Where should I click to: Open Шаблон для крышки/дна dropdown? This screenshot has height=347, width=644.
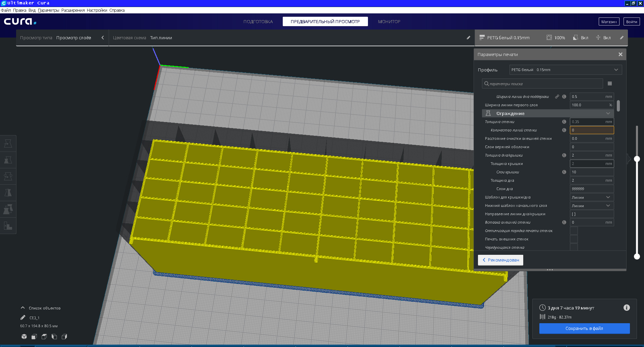tap(592, 197)
